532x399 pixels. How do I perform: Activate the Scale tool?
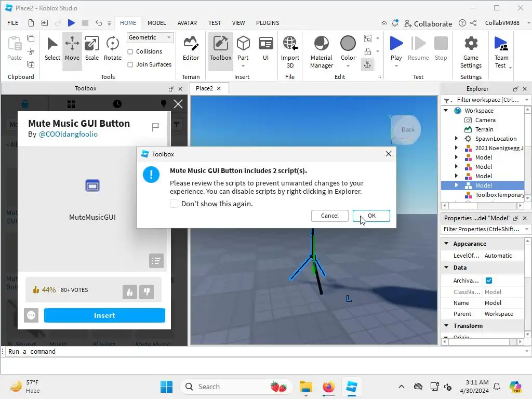coord(91,49)
